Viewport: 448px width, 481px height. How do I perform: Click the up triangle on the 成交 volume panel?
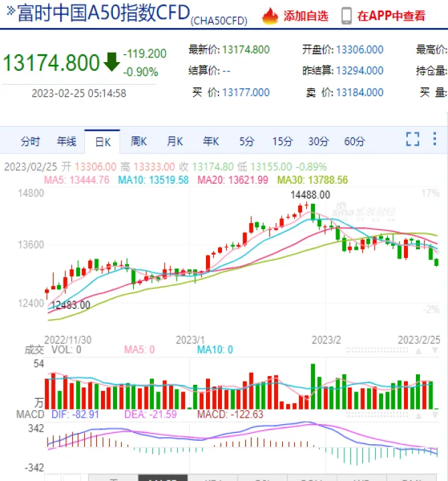click(418, 351)
